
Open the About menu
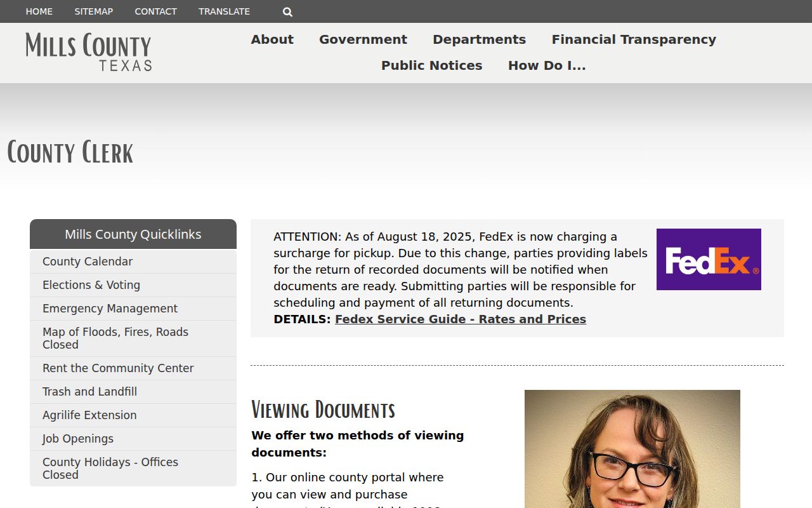272,39
